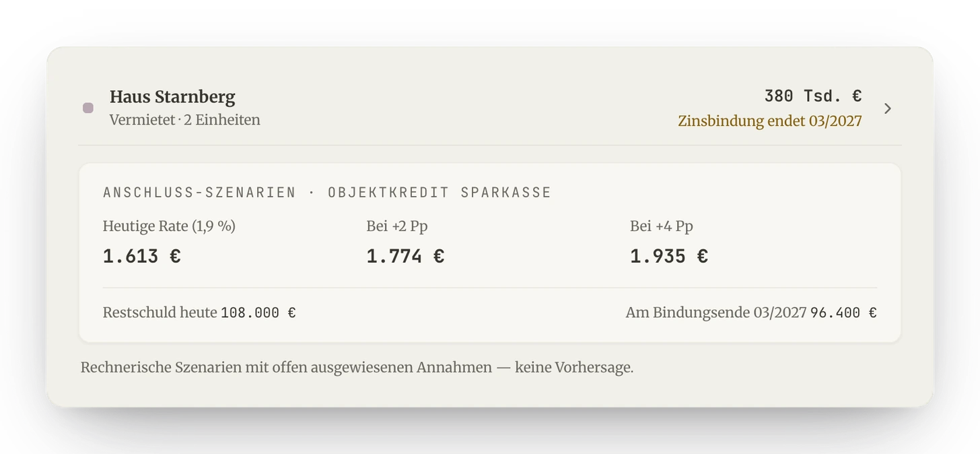The height and width of the screenshot is (454, 980).
Task: Select the Vermietet · 2 Einheiten subtitle
Action: 185,120
